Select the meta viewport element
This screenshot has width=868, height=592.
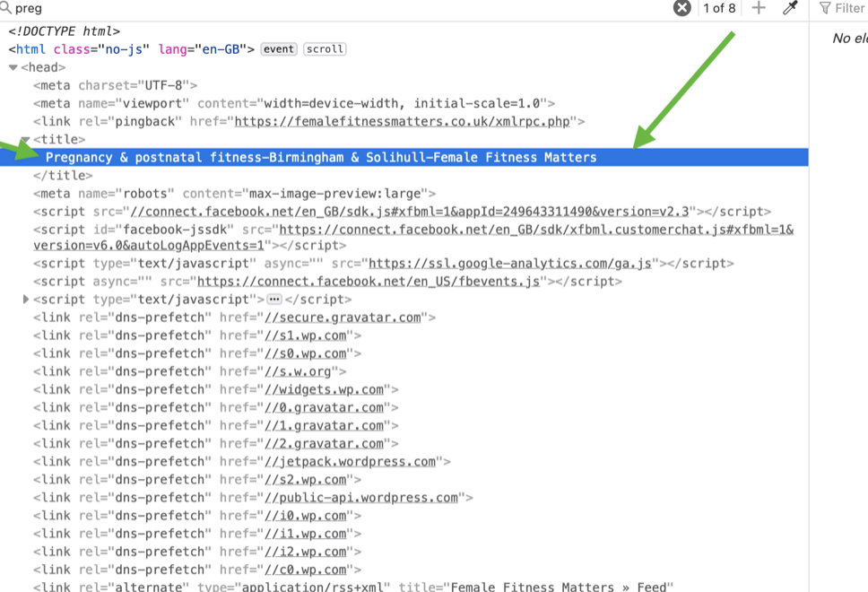[294, 103]
